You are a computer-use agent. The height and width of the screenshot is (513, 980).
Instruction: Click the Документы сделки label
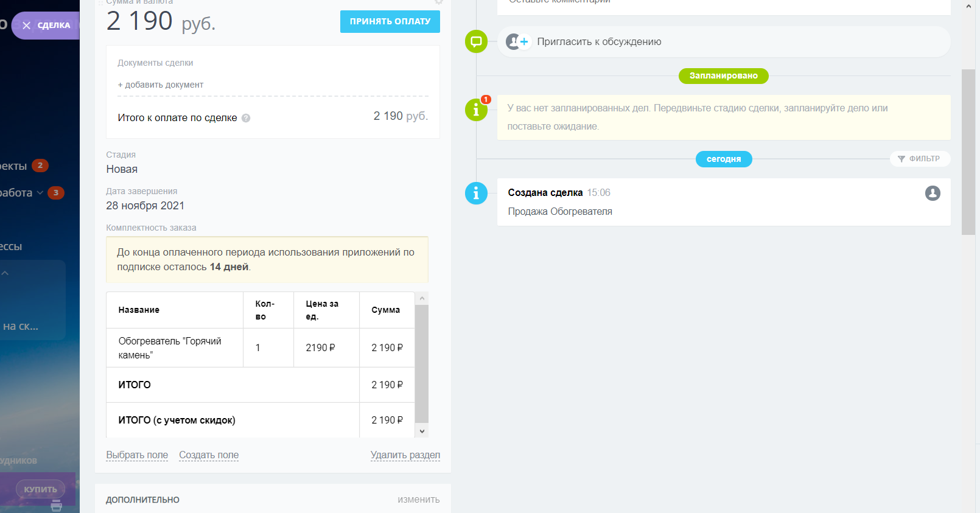pyautogui.click(x=155, y=63)
